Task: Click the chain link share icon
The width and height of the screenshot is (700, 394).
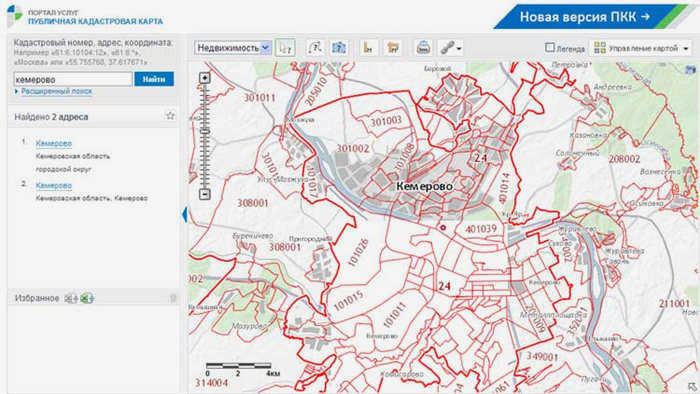Action: [x=447, y=48]
